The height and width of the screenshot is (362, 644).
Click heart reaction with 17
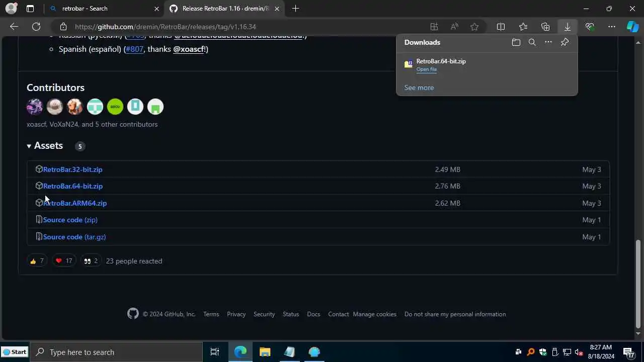[64, 261]
